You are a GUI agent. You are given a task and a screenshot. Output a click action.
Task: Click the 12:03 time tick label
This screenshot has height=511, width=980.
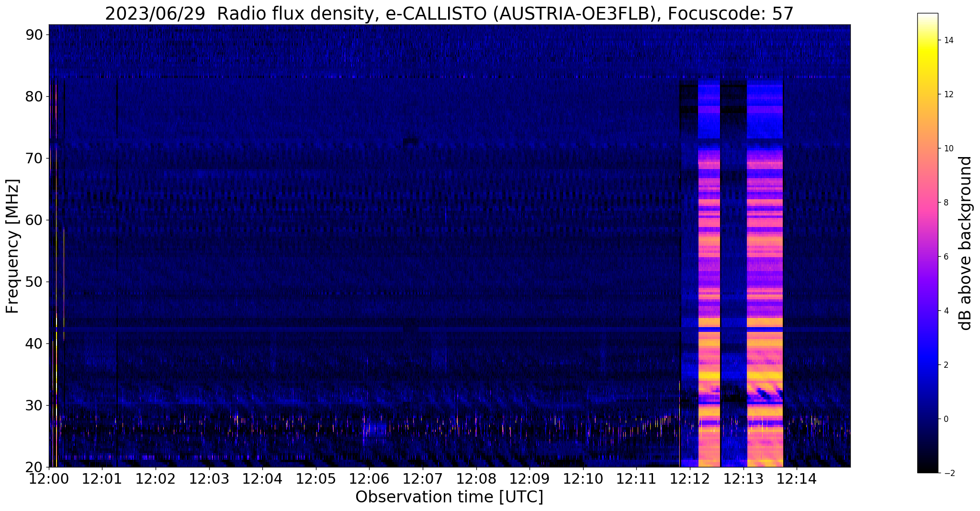(209, 479)
